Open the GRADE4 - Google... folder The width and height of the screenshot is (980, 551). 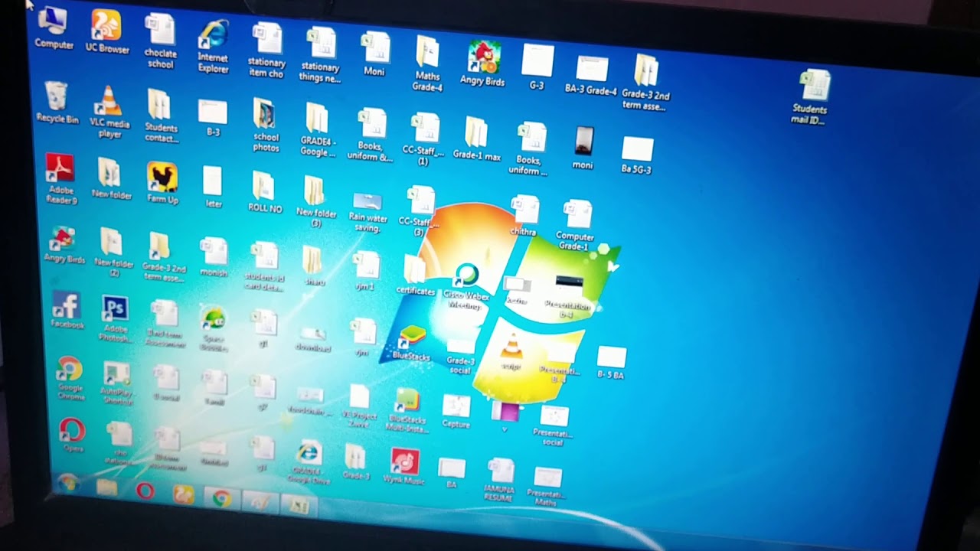click(318, 130)
